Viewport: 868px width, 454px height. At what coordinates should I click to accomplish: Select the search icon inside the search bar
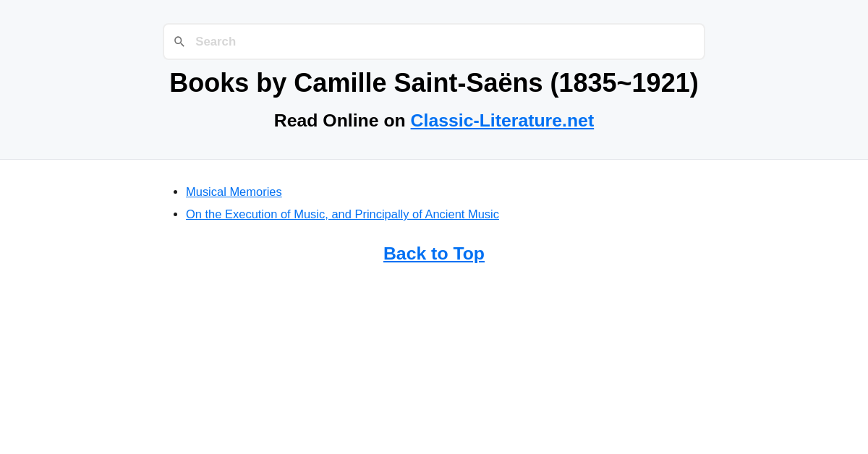click(x=179, y=41)
